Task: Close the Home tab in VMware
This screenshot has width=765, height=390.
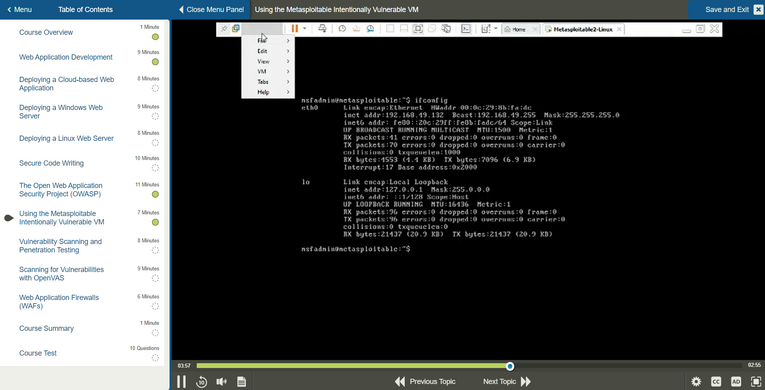Action: pyautogui.click(x=534, y=29)
